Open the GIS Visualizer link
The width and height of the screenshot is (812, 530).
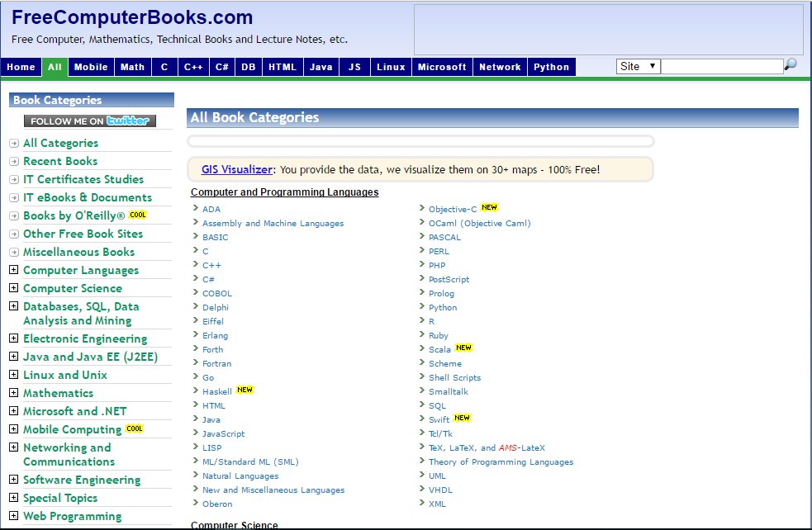point(236,170)
